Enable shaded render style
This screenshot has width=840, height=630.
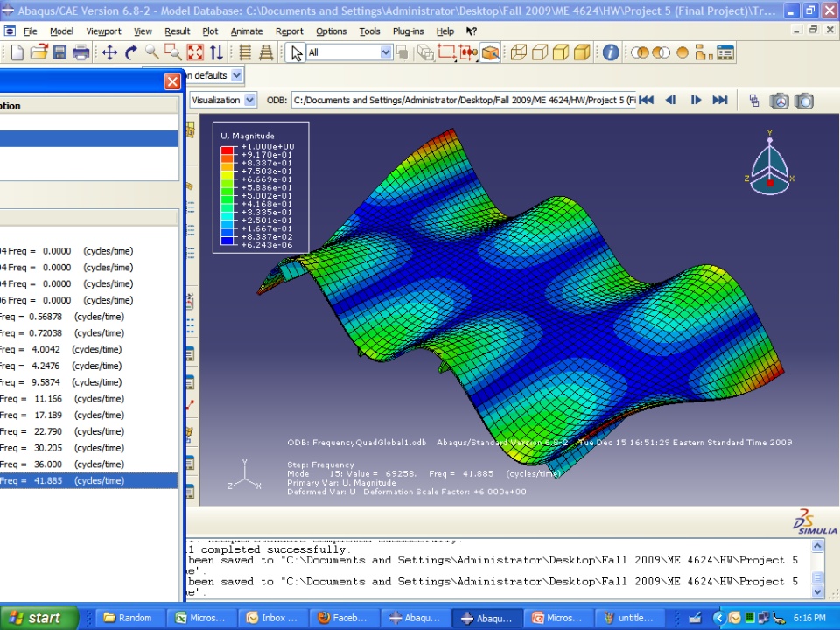click(582, 52)
